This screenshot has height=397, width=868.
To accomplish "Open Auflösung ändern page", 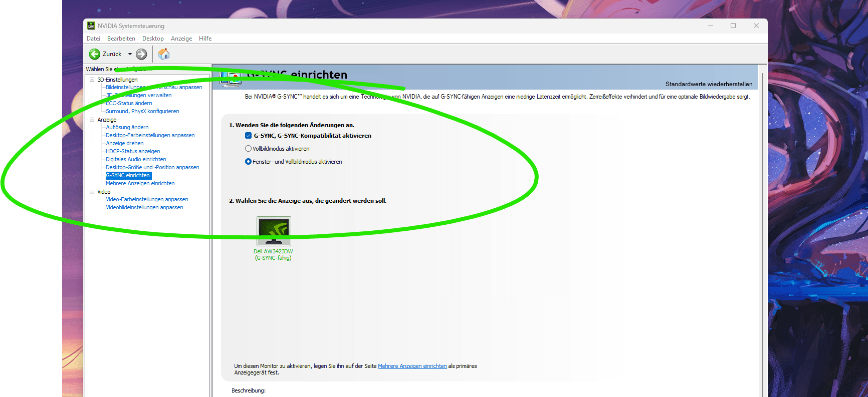I will tap(127, 127).
